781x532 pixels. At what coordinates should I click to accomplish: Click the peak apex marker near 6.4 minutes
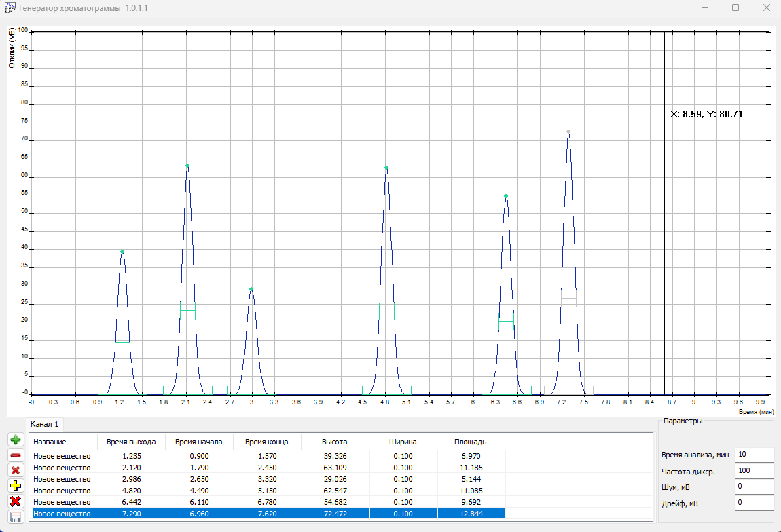pyautogui.click(x=505, y=196)
